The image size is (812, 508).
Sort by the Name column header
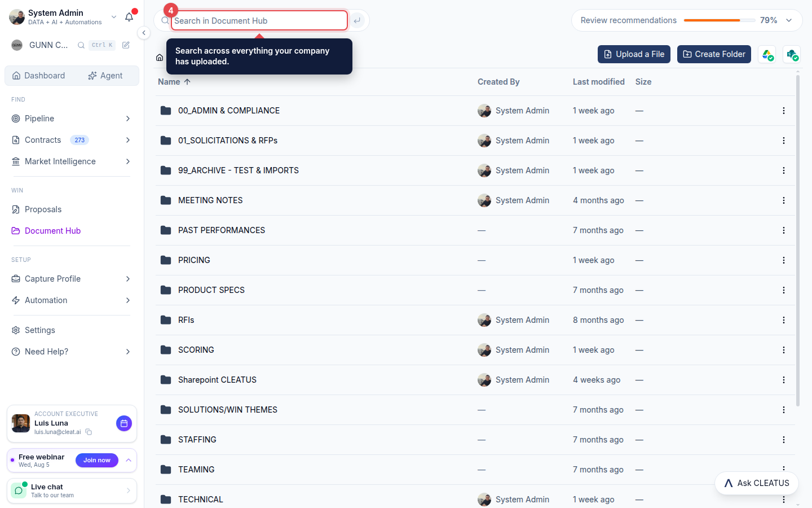pyautogui.click(x=174, y=82)
